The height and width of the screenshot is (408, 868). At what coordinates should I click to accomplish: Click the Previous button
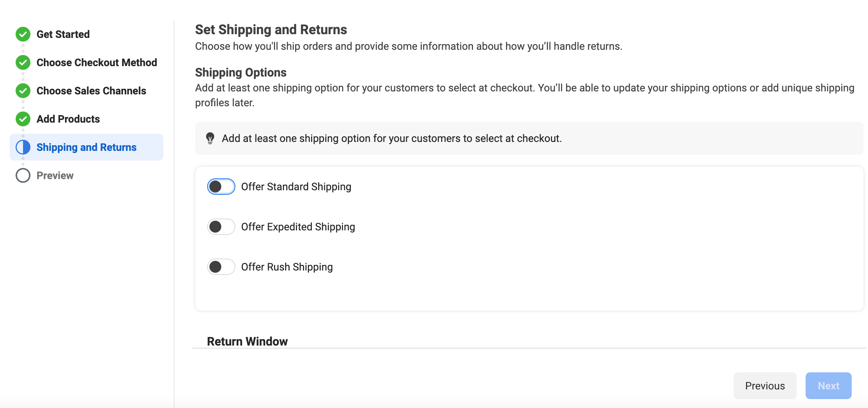coord(765,386)
